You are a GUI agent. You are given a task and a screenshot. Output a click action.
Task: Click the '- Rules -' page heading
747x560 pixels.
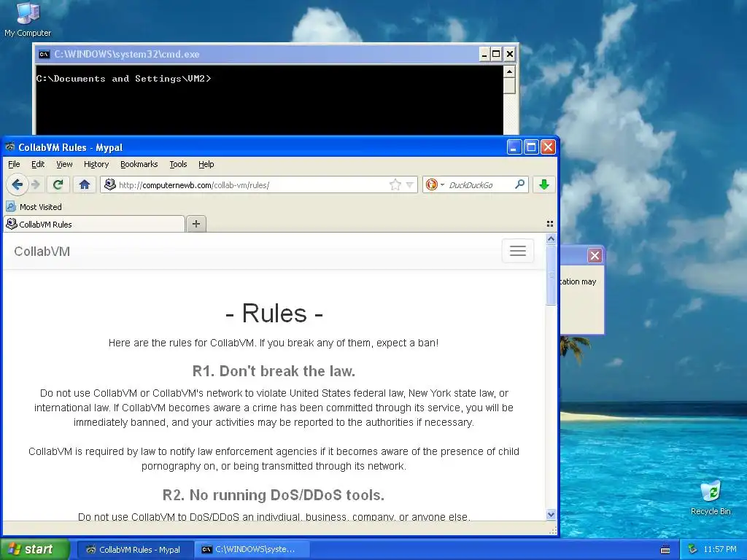pos(274,314)
